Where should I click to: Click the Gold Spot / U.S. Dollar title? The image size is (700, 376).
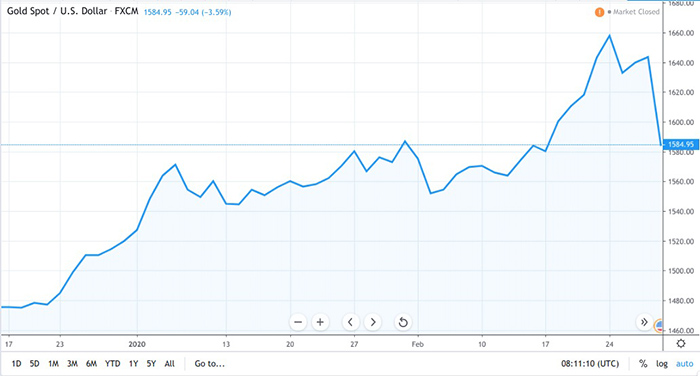[57, 11]
